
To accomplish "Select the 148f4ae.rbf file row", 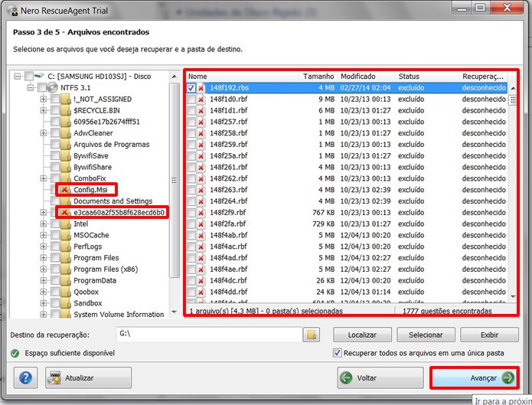I will [347, 269].
